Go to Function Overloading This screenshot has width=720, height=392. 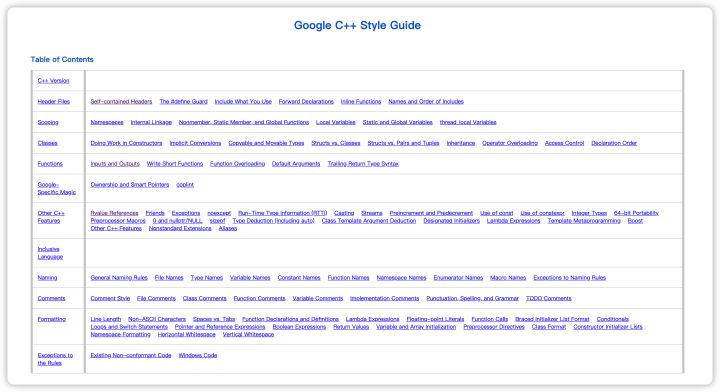click(x=237, y=163)
